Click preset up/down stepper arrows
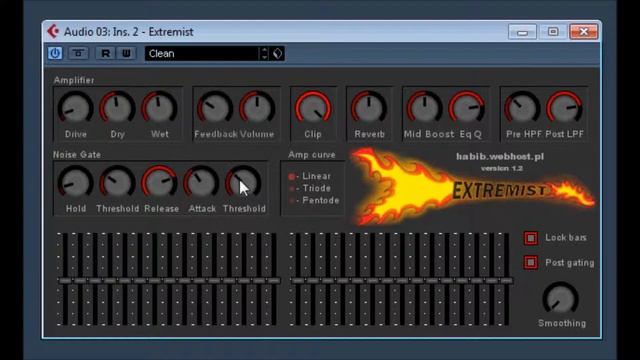The width and height of the screenshot is (640, 360). [x=264, y=53]
